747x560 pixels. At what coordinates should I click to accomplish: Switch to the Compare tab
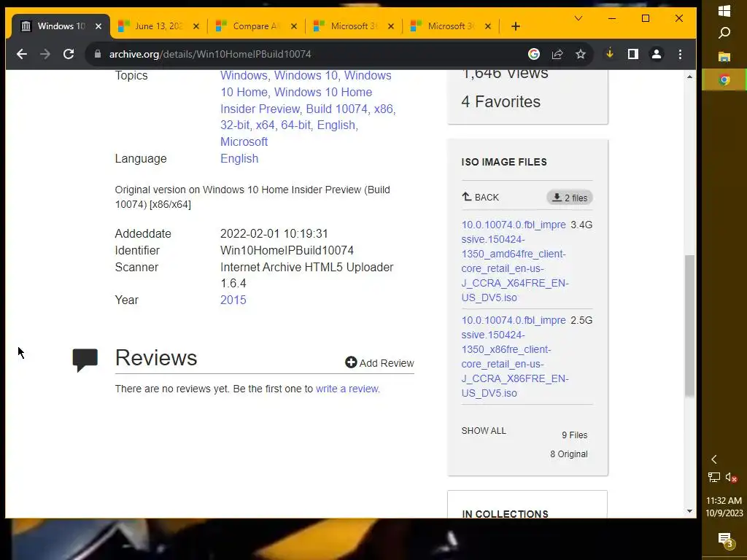pos(256,26)
